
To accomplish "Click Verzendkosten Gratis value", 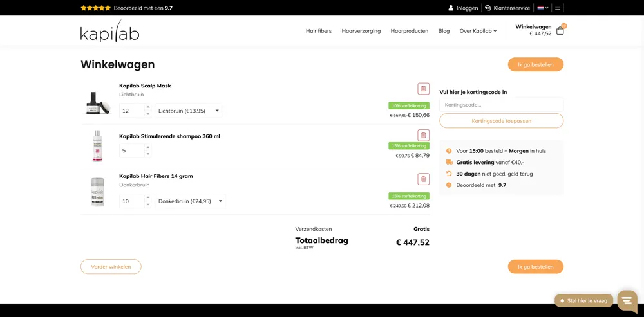I will pyautogui.click(x=421, y=229).
